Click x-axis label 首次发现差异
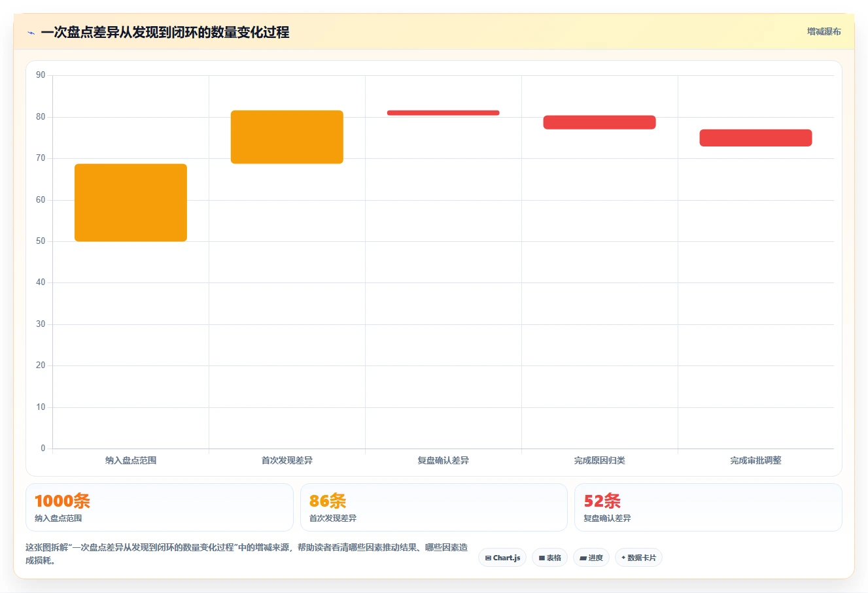The width and height of the screenshot is (868, 593). coord(287,460)
